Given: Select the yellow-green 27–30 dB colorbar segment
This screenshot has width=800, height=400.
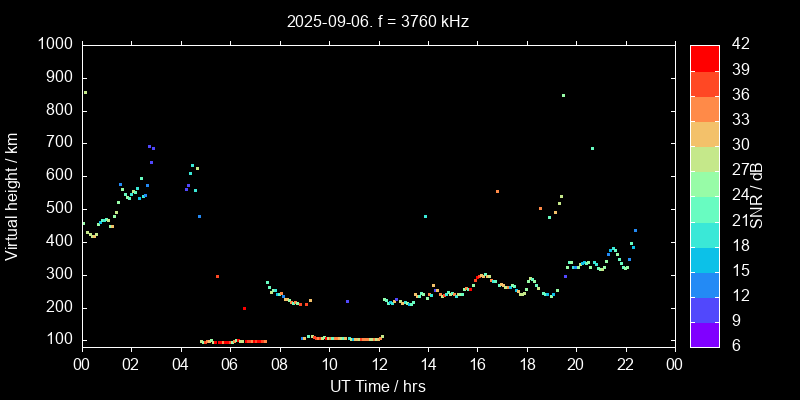Looking at the screenshot, I should 703,158.
